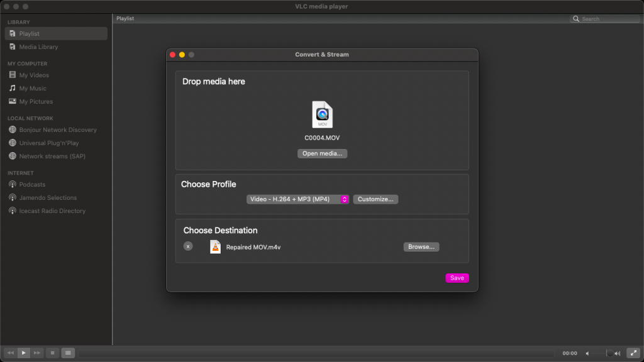Adjust the volume slider
The width and height of the screenshot is (644, 362).
click(602, 353)
